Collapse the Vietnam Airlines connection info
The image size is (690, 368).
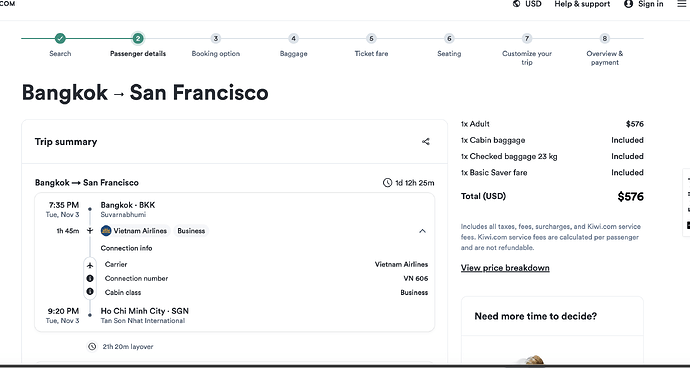click(x=422, y=231)
